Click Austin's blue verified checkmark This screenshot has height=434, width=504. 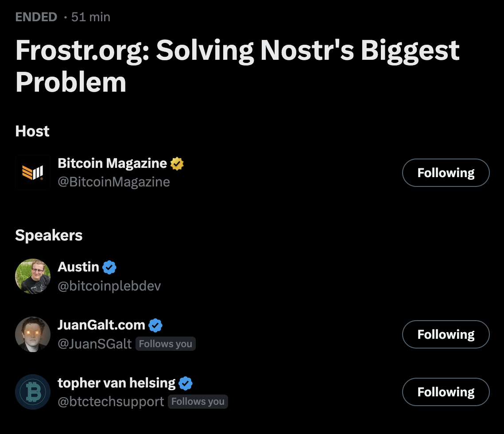click(x=109, y=267)
